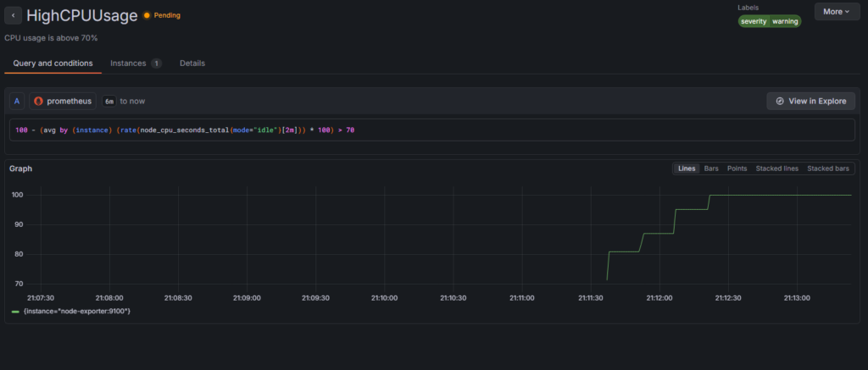Switch graph to Lines view

[687, 168]
